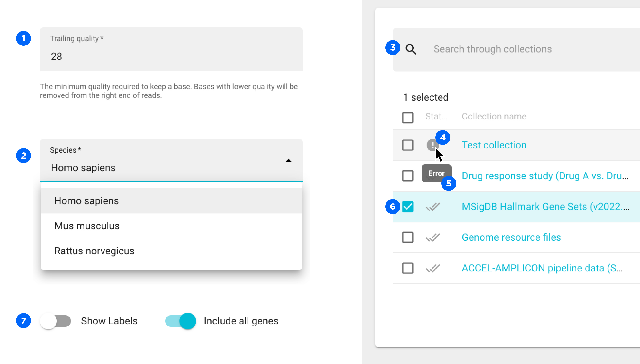Disable the Include all genes switch
This screenshot has height=364, width=640.
tap(181, 321)
